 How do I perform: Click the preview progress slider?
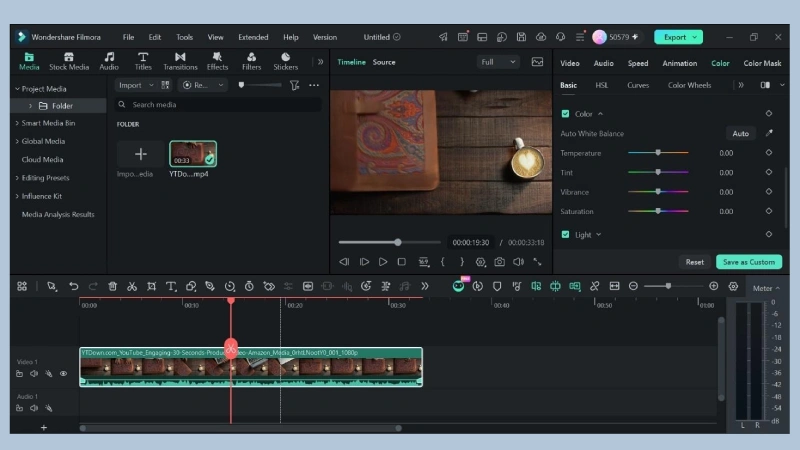(389, 242)
